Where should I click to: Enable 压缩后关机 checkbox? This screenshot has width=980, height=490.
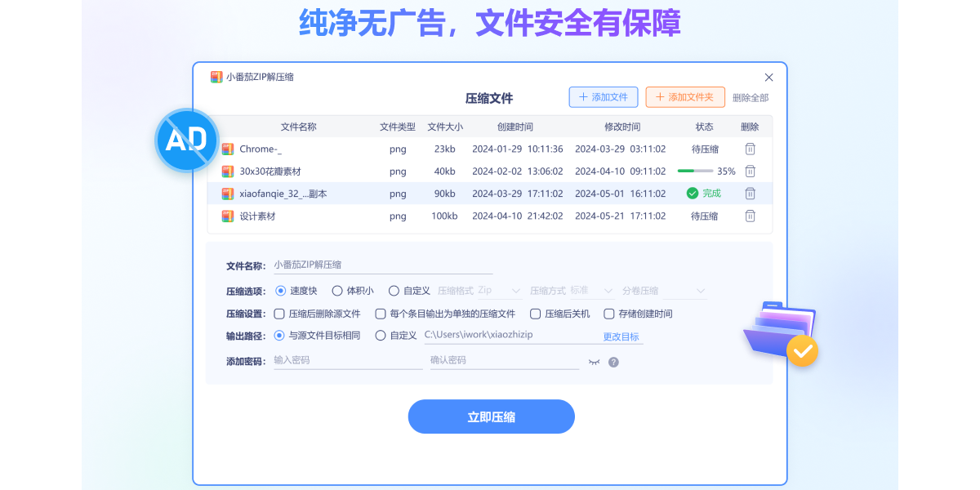click(x=536, y=314)
